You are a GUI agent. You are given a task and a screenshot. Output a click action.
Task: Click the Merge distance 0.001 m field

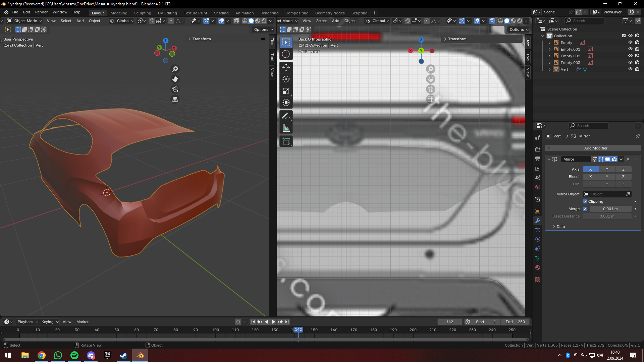pos(610,209)
